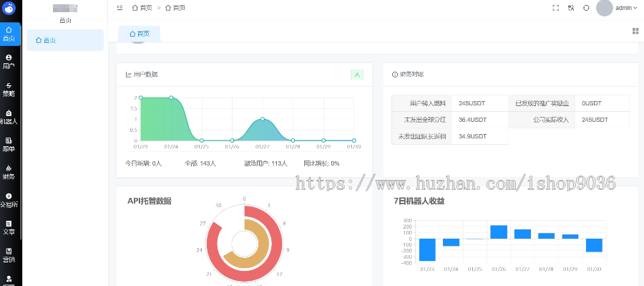Image resolution: width=644 pixels, height=286 pixels.
Task: Select 跟单 in the left sidebar
Action: point(9,145)
